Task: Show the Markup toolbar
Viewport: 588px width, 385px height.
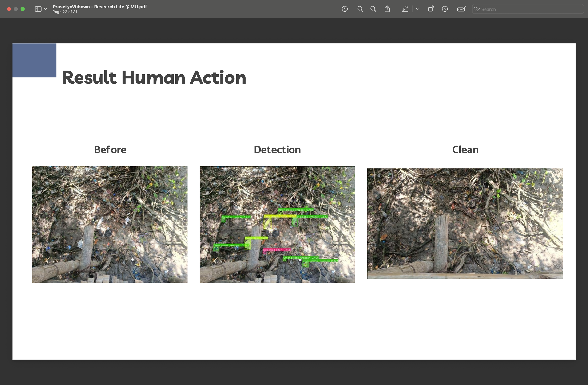Action: pyautogui.click(x=445, y=9)
